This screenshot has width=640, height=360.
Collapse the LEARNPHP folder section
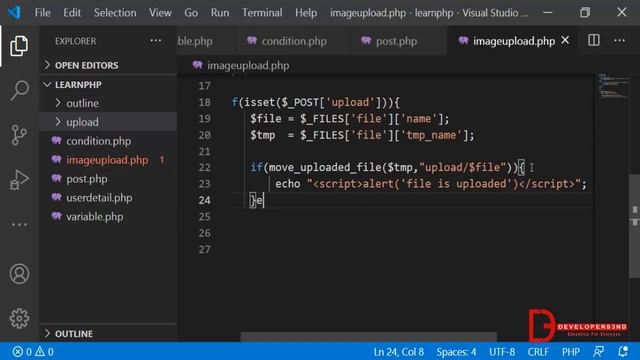(108, 84)
